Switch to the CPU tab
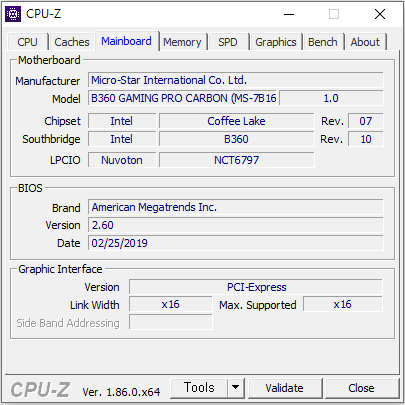Image resolution: width=405 pixels, height=405 pixels. coord(27,42)
